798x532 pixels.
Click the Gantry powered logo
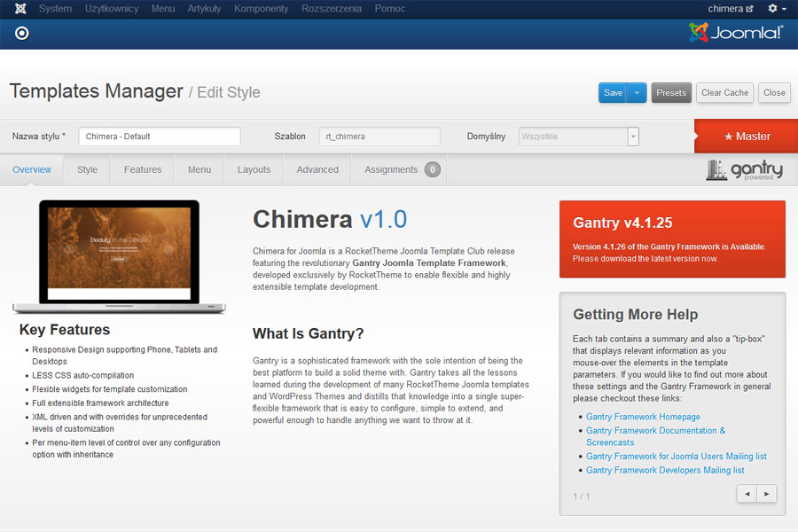coord(745,170)
